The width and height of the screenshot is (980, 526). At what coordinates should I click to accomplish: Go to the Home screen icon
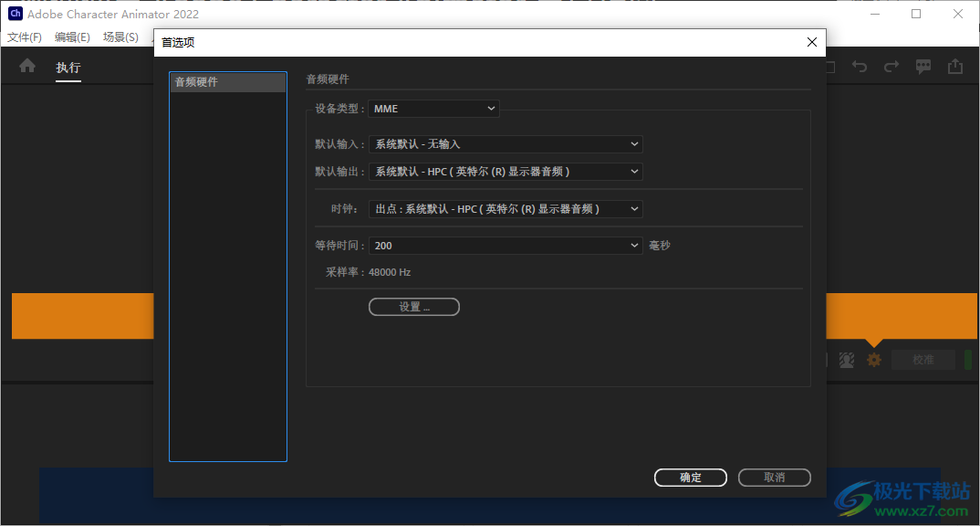tap(27, 66)
